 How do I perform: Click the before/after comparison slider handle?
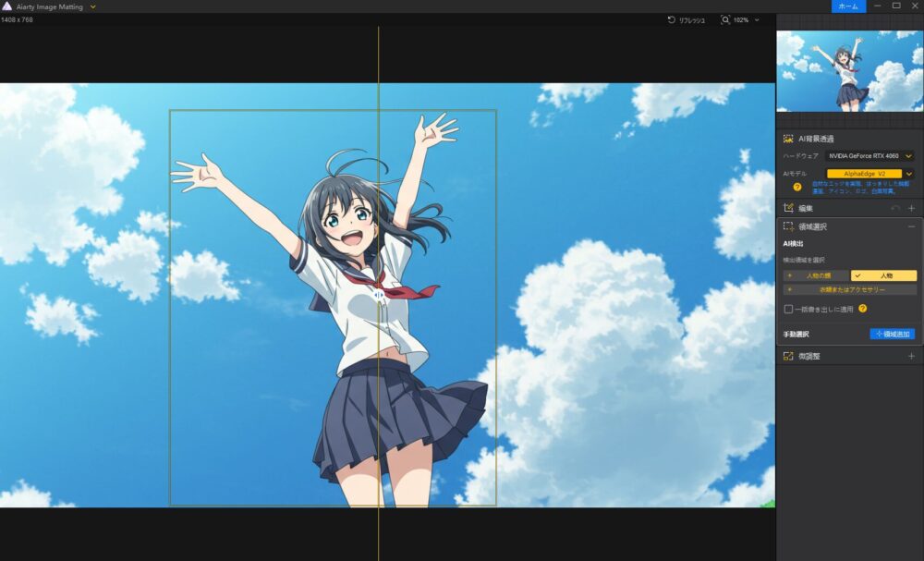[378, 293]
